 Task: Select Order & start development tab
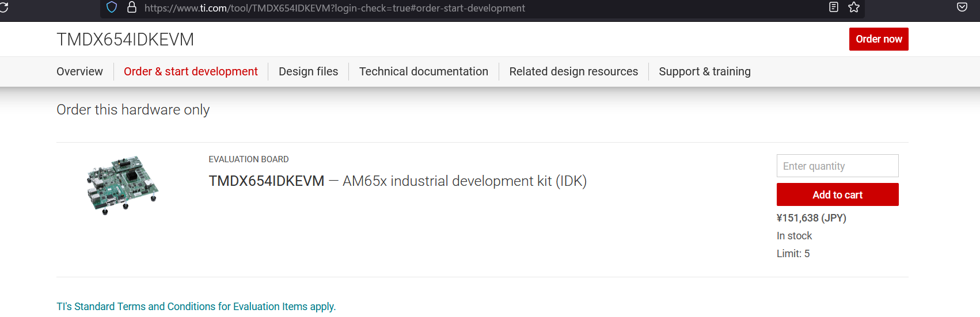pos(191,71)
